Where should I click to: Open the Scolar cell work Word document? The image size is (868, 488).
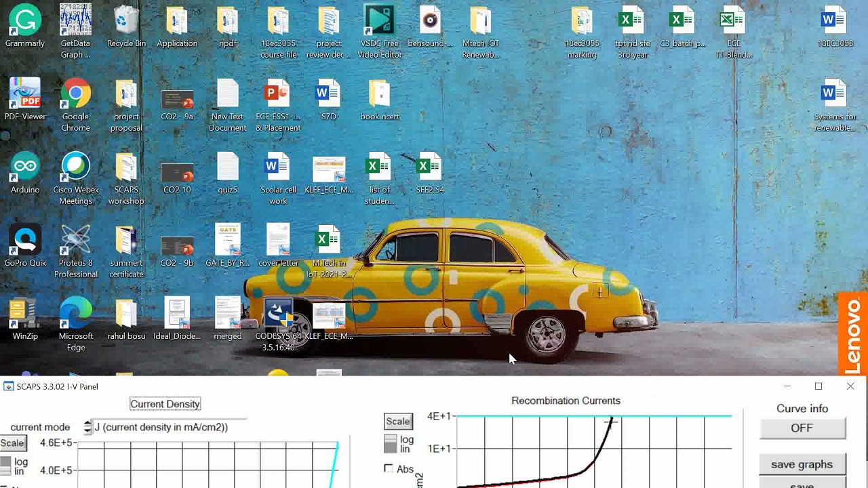pos(278,178)
